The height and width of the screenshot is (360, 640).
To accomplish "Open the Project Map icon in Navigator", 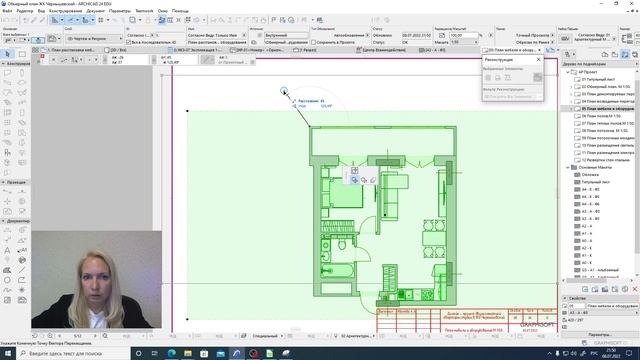I will click(605, 54).
